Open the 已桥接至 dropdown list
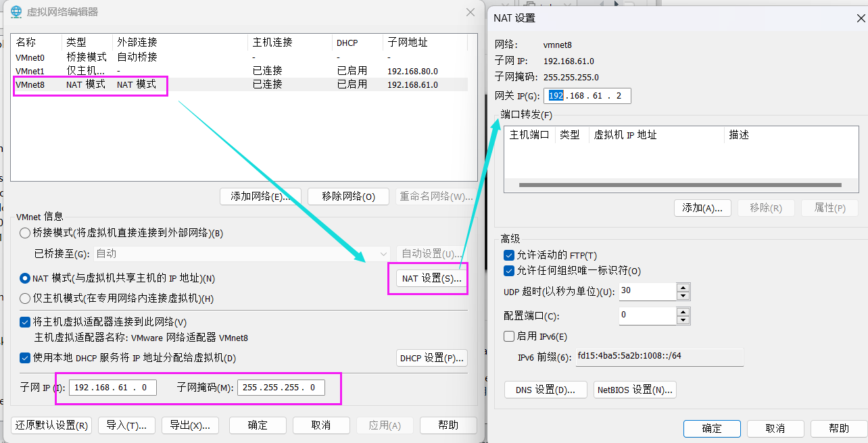Screen dimensions: 868x443 (x=384, y=254)
